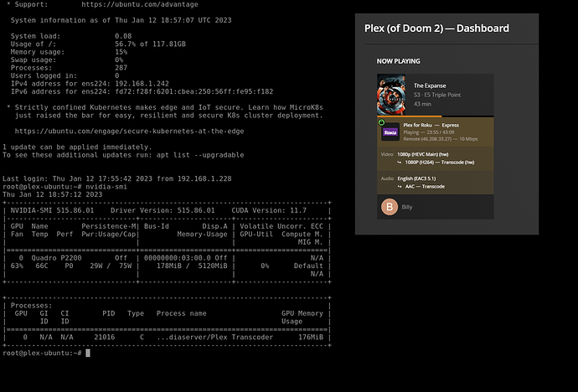Click the NOW PLAYING heading
This screenshot has width=578, height=392.
pyautogui.click(x=398, y=61)
